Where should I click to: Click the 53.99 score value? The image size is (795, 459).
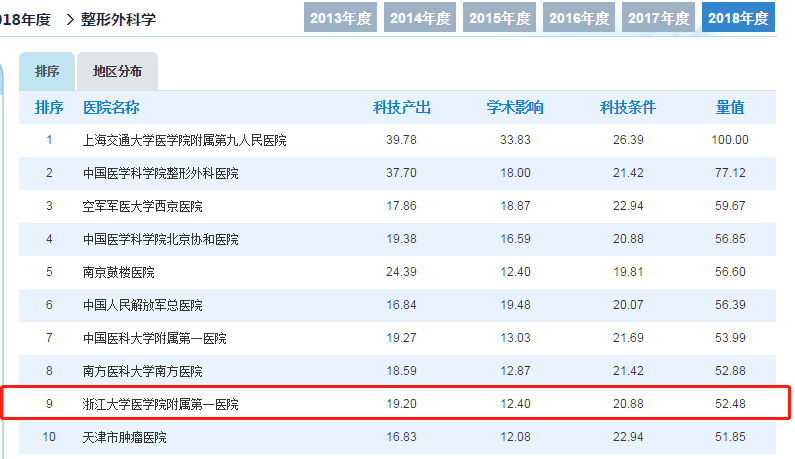click(730, 338)
